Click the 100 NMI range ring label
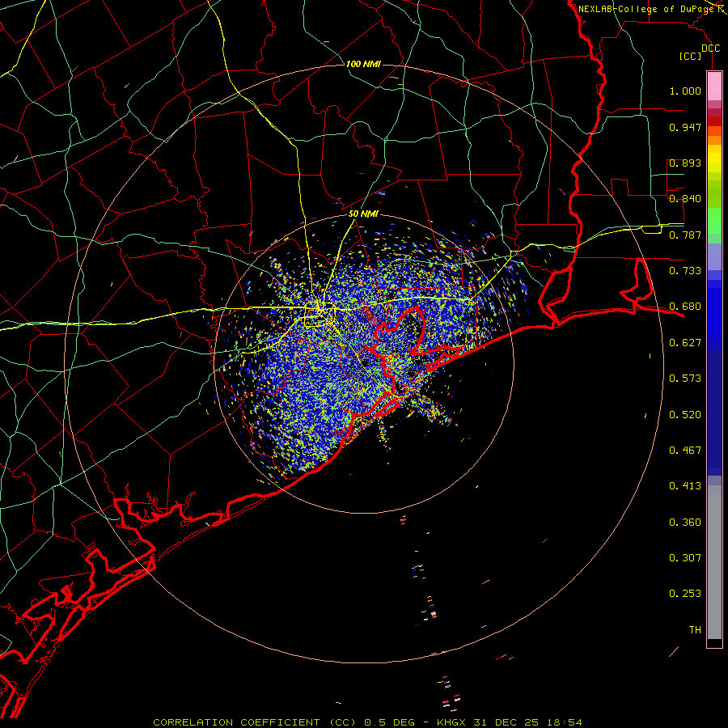 coord(363,64)
